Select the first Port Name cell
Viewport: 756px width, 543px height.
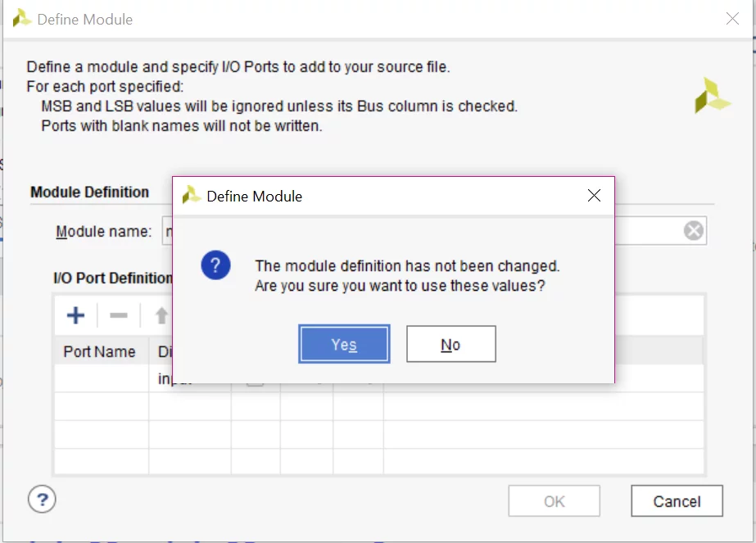101,378
